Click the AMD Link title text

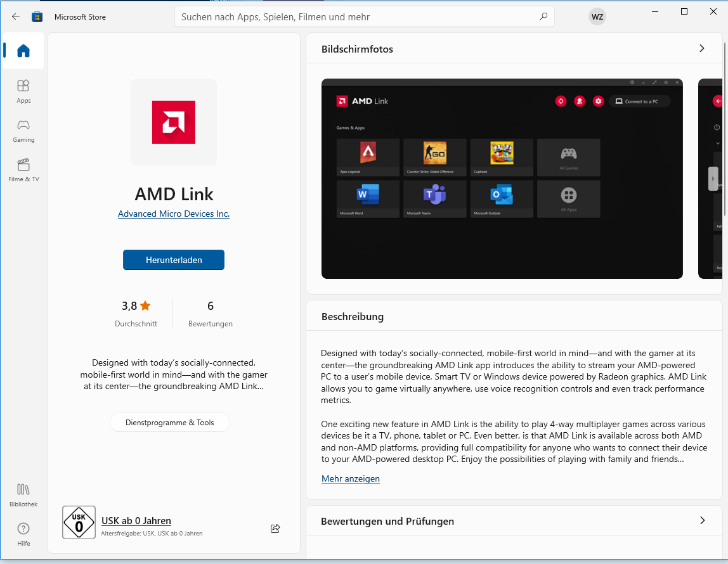pyautogui.click(x=174, y=194)
